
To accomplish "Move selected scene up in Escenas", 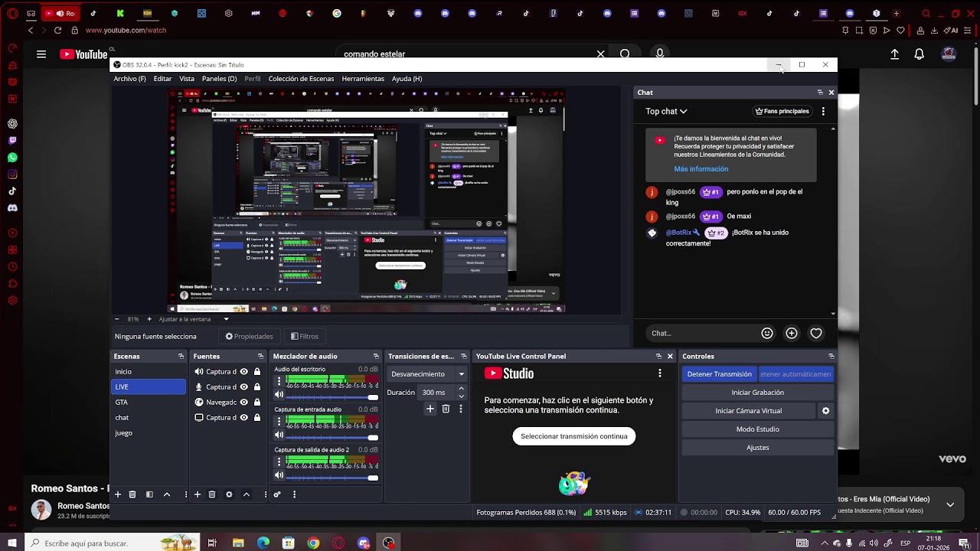I will tap(166, 494).
